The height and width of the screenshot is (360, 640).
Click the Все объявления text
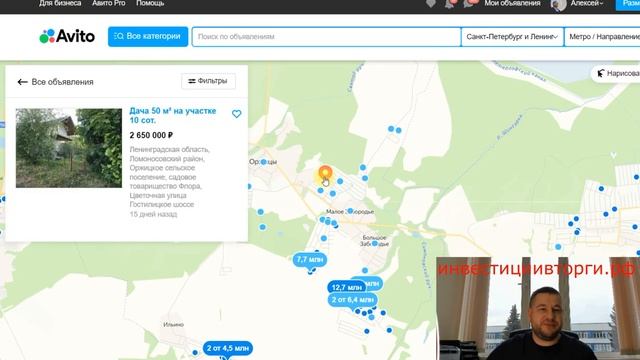(62, 82)
